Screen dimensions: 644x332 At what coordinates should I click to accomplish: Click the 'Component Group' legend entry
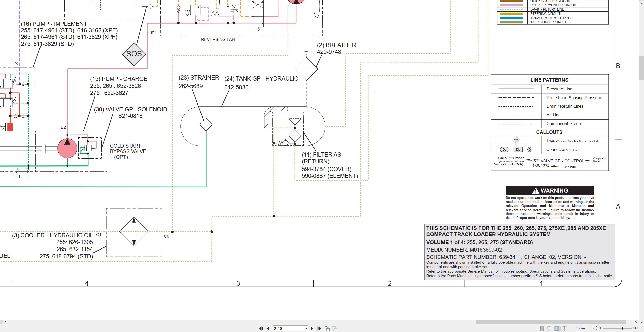(x=563, y=123)
